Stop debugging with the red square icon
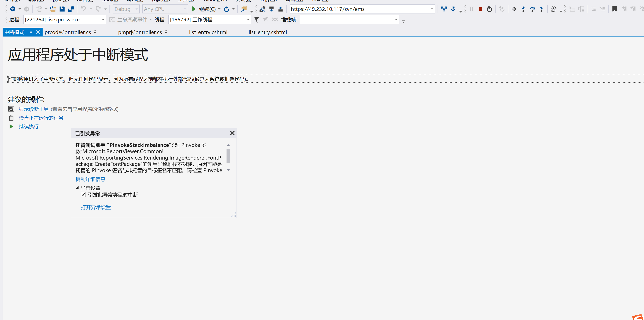Image resolution: width=644 pixels, height=320 pixels. 480,9
